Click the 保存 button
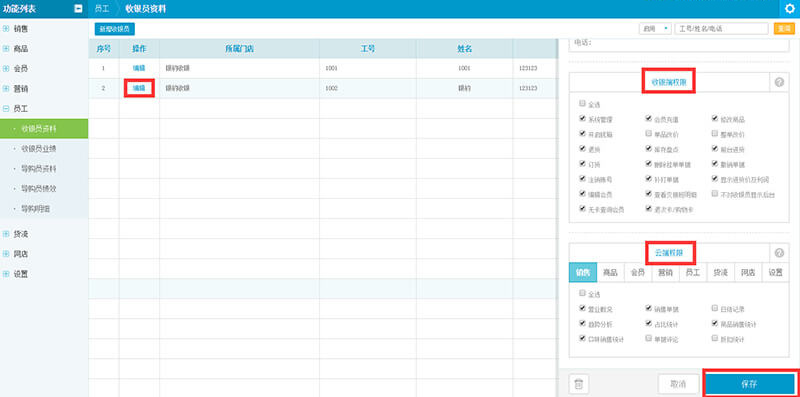Screen dimensions: 800x397 tap(749, 384)
